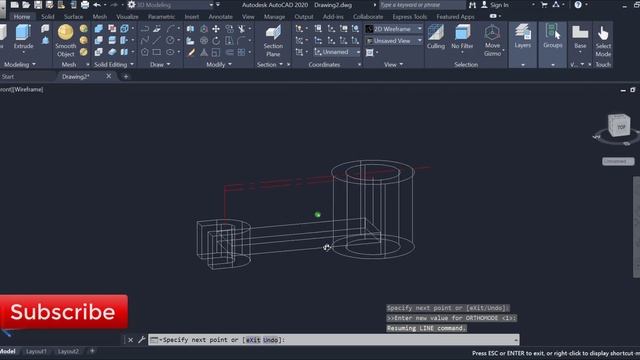640x360 pixels.
Task: Close the Drawing2 file tab
Action: 109,76
